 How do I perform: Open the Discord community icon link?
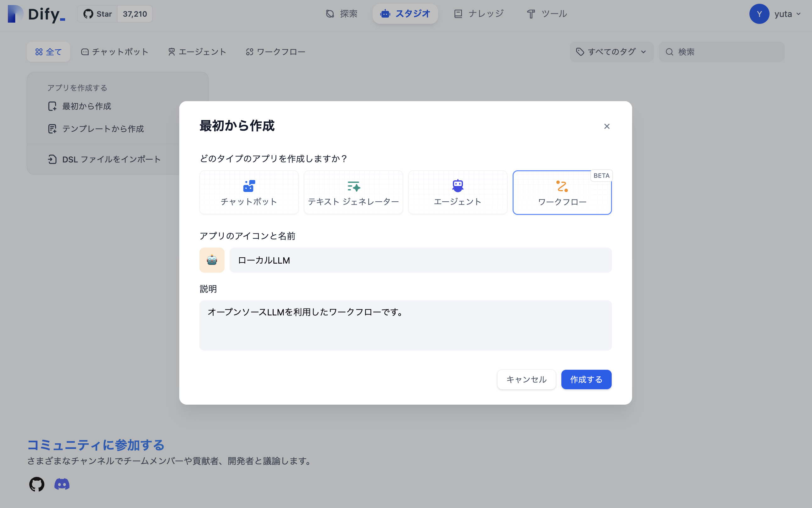62,484
